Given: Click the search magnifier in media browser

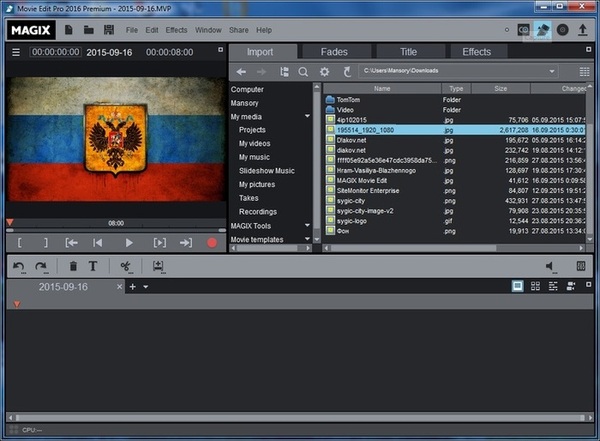Looking at the screenshot, I should 303,72.
